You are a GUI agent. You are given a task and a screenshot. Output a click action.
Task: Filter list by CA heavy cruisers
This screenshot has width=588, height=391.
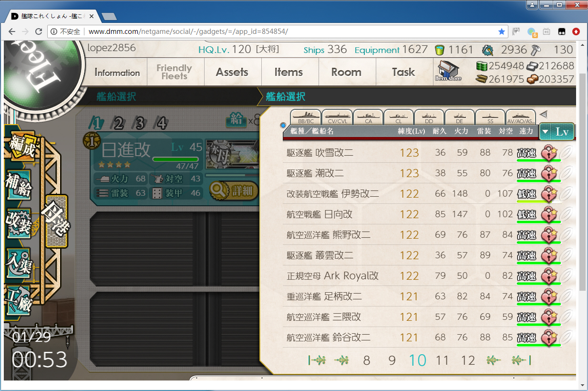[368, 117]
